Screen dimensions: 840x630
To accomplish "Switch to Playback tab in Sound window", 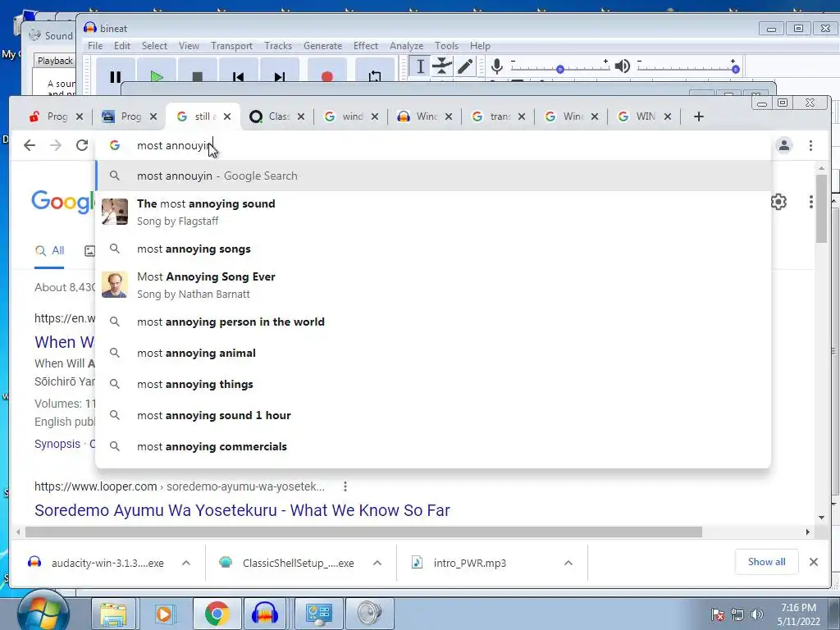I will pos(55,61).
